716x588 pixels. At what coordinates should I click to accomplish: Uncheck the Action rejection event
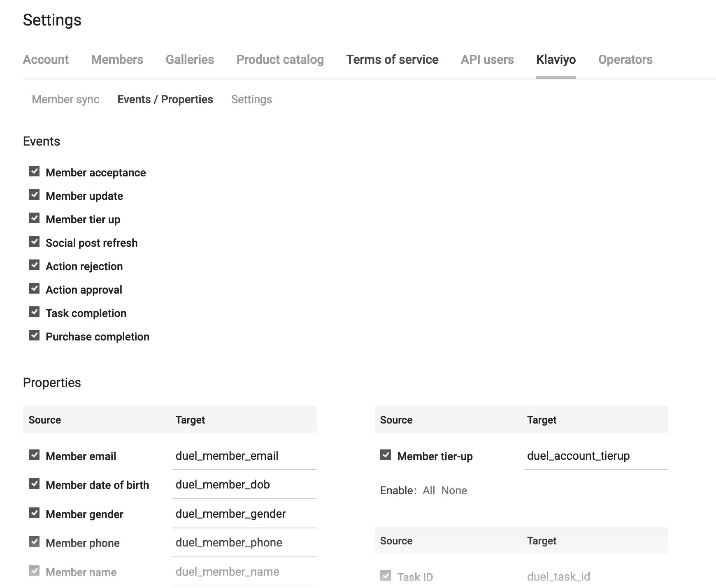[34, 265]
